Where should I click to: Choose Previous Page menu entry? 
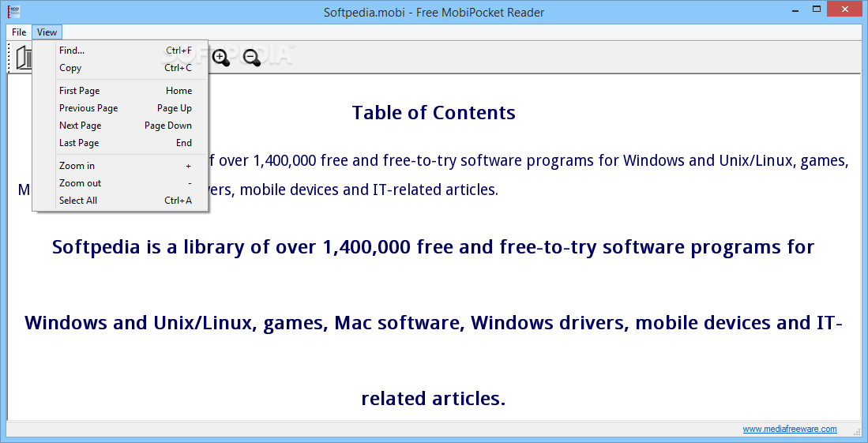tap(120, 108)
